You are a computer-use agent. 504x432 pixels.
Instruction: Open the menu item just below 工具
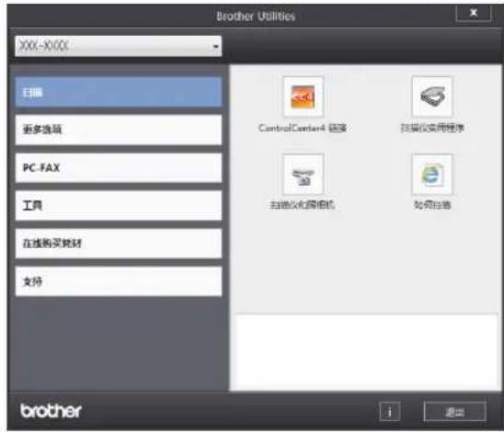coord(119,244)
